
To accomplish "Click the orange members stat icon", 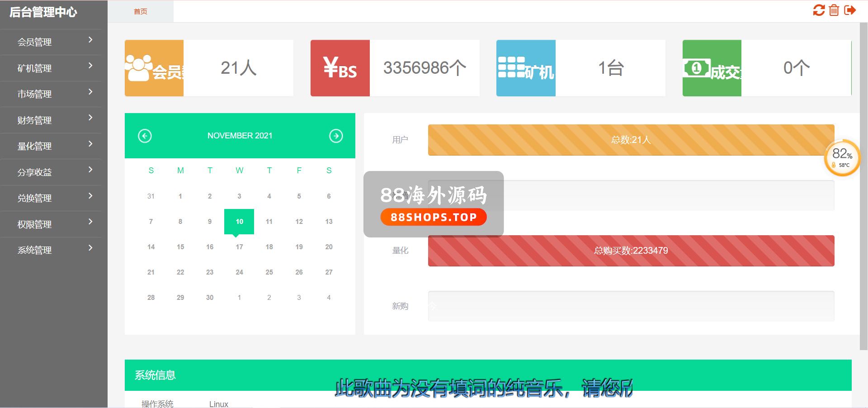I will (154, 68).
